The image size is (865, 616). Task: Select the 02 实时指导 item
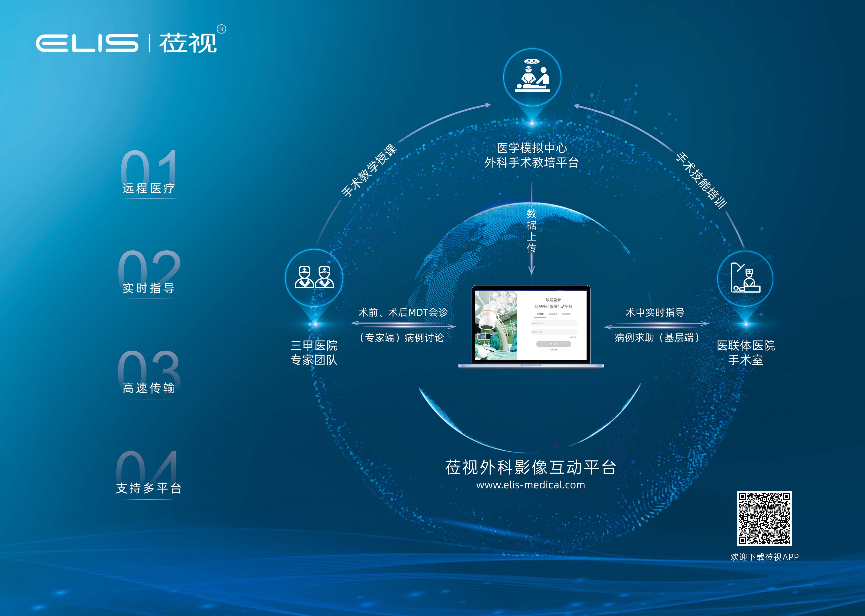click(148, 288)
